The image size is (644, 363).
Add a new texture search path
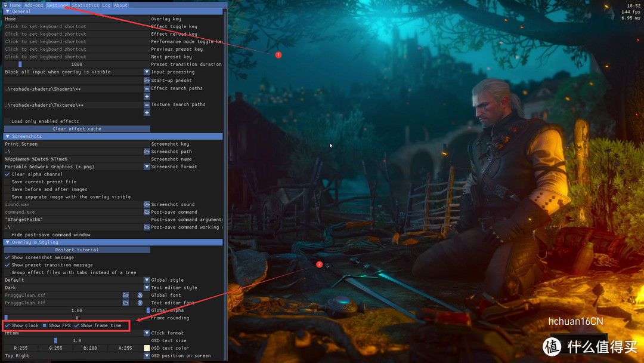pyautogui.click(x=147, y=113)
